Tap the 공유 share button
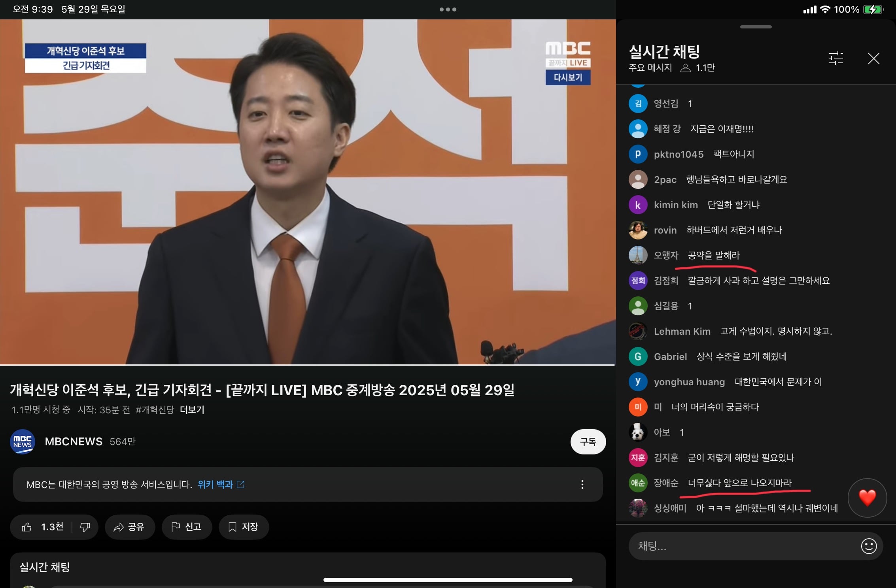The height and width of the screenshot is (588, 896). point(130,527)
